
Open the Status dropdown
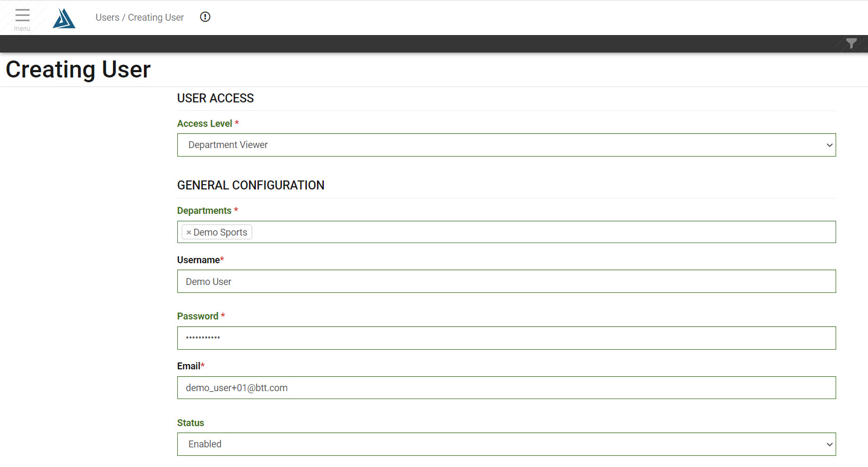tap(506, 444)
